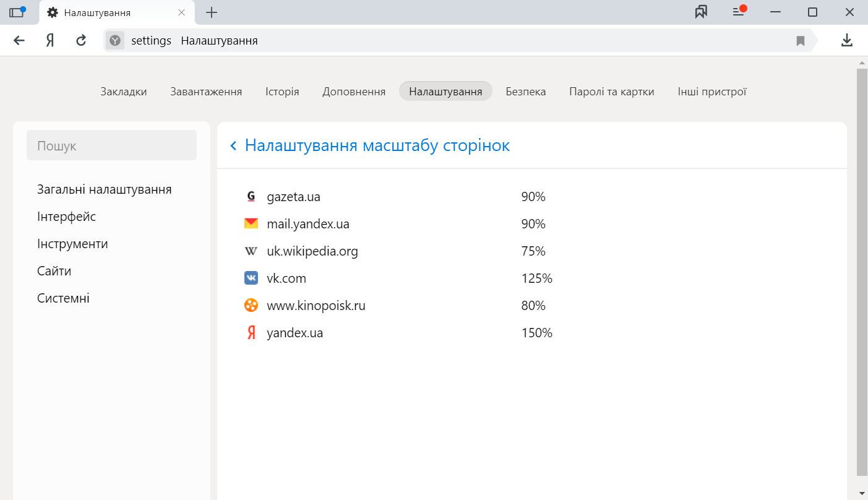This screenshot has width=868, height=500.
Task: Click the 90% zoom value for gazeta.ua
Action: click(x=533, y=197)
